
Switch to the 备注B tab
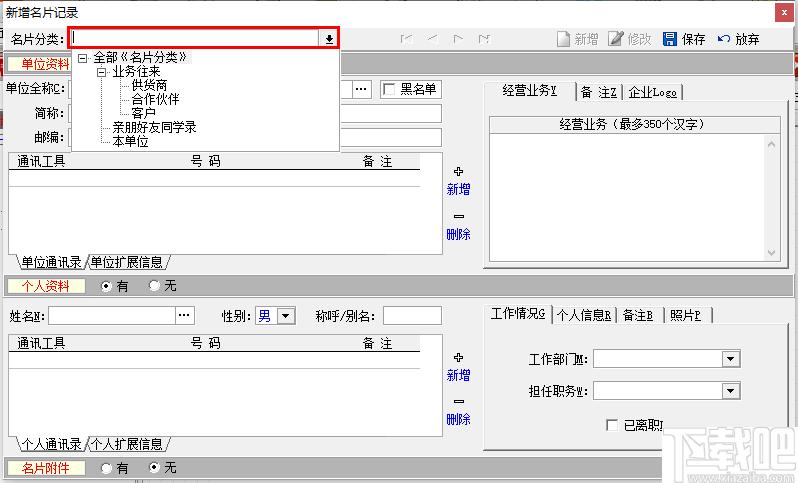pyautogui.click(x=638, y=316)
